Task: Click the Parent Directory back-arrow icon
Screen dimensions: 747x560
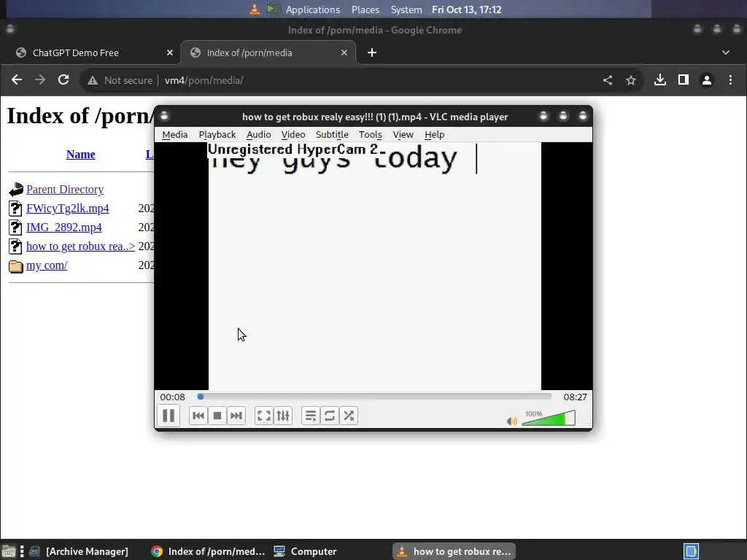Action: 16,190
